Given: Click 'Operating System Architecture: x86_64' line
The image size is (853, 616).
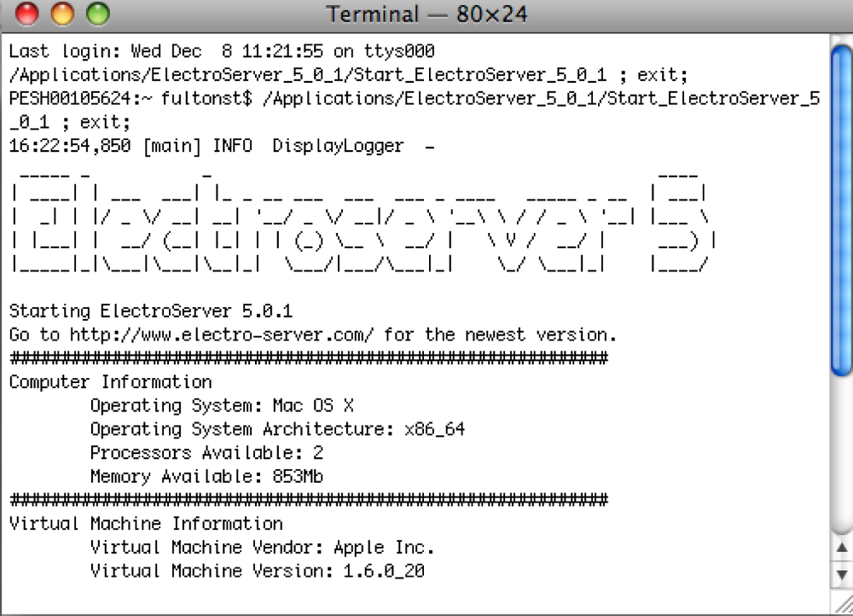Looking at the screenshot, I should pos(277,429).
